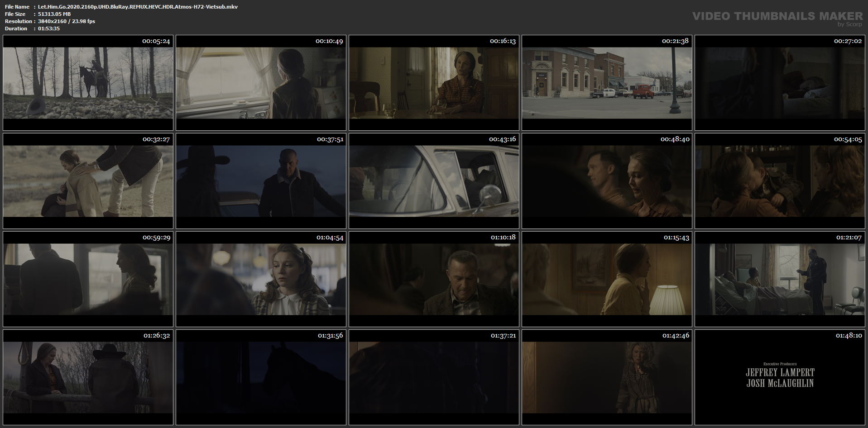Select the young woman frame at 01:04:54
The width and height of the screenshot is (868, 428).
point(261,279)
